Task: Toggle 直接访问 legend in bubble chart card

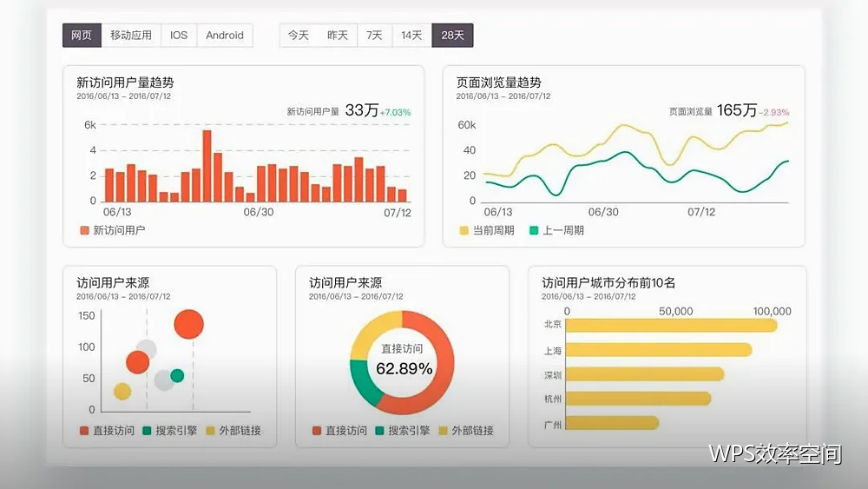Action: click(108, 430)
